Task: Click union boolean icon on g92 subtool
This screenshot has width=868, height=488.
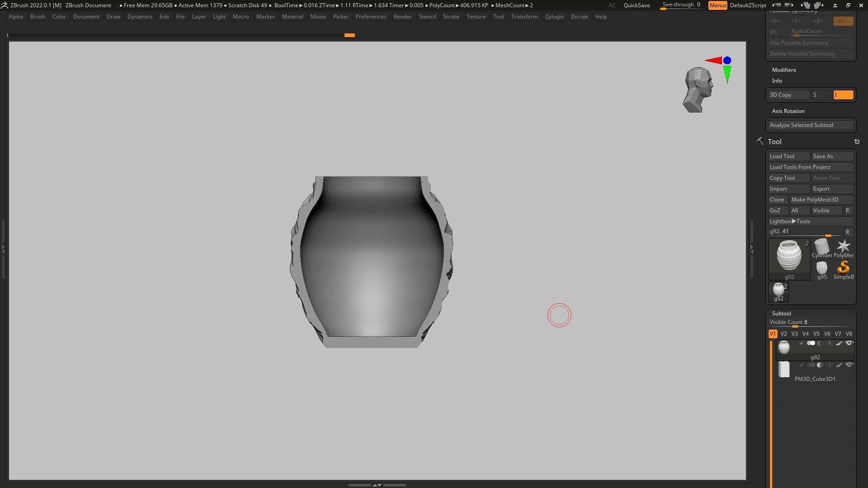Action: pyautogui.click(x=811, y=343)
